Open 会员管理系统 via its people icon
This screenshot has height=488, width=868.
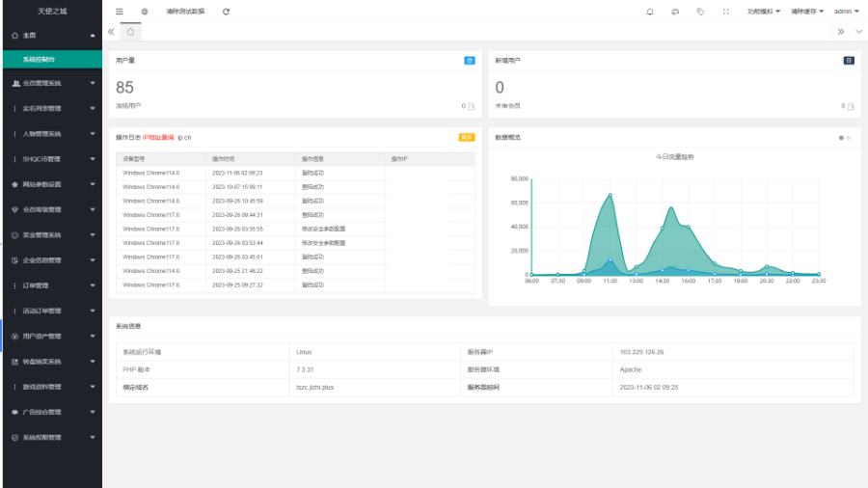click(x=15, y=84)
